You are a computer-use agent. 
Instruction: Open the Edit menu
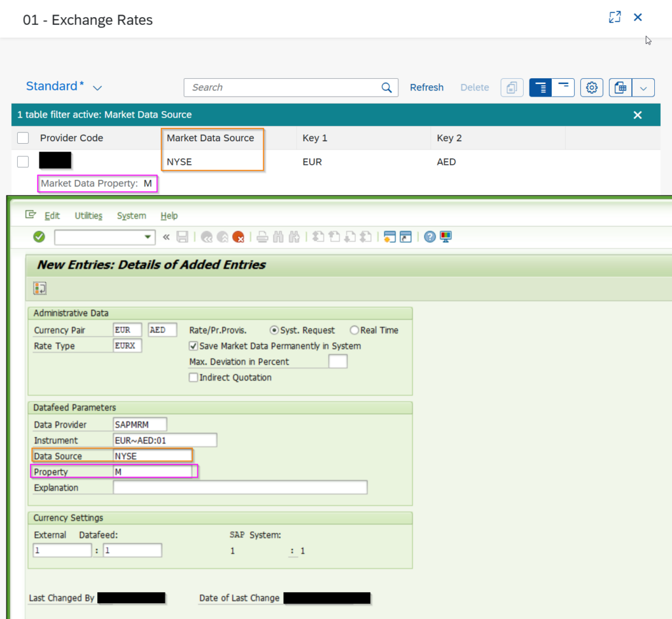(x=52, y=215)
